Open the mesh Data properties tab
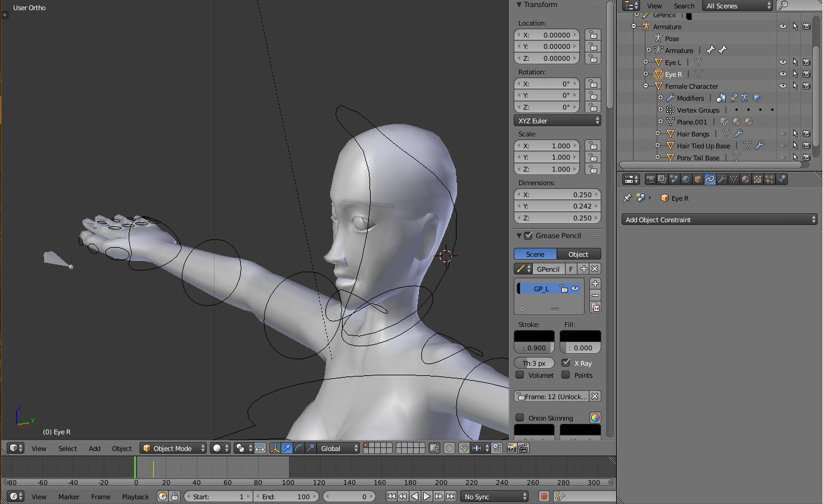The image size is (823, 504). [x=734, y=179]
